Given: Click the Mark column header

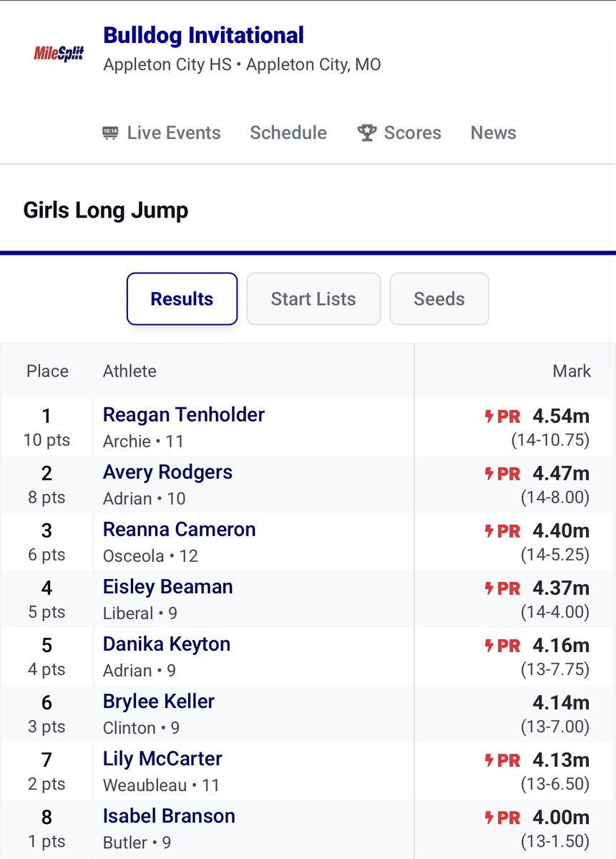Looking at the screenshot, I should coord(572,372).
